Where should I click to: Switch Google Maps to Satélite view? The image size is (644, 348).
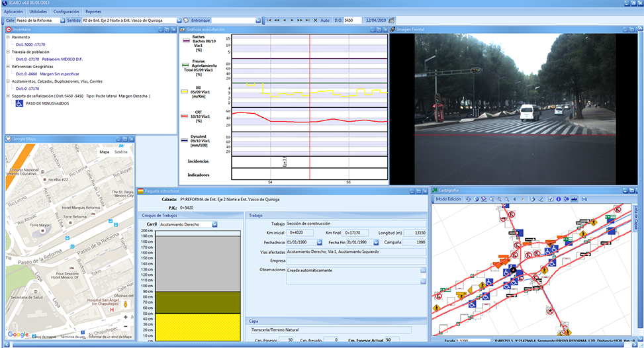click(121, 152)
